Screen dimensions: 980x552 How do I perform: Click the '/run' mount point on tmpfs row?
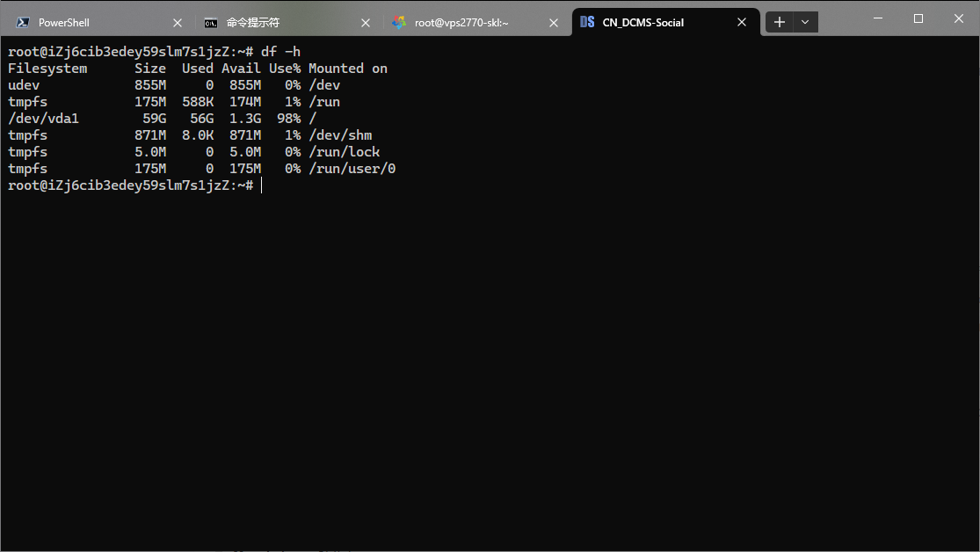(x=324, y=102)
